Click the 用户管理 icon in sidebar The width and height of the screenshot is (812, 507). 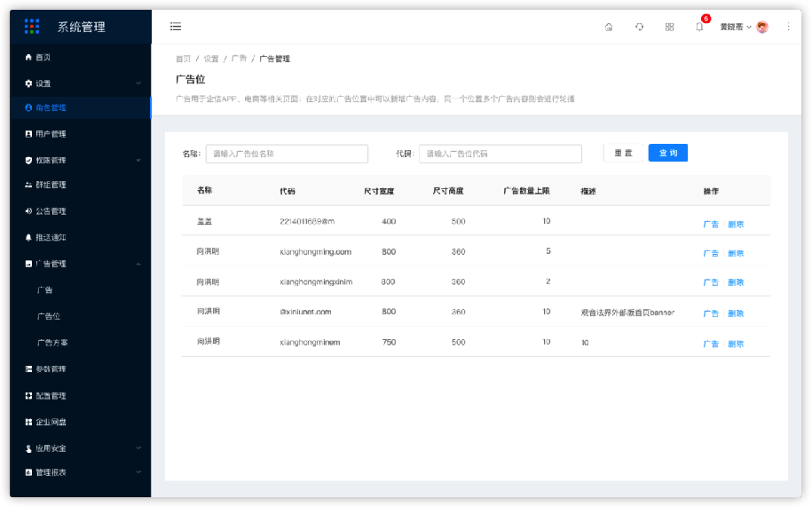28,133
